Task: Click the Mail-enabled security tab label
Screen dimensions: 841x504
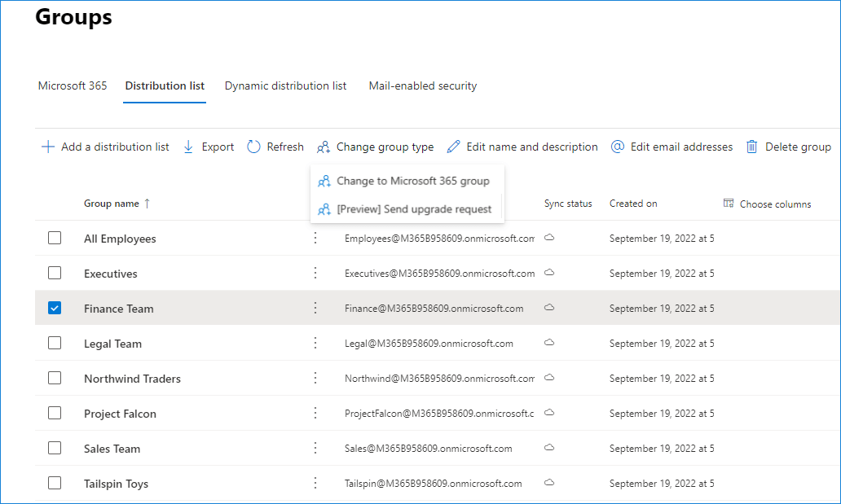Action: [422, 85]
